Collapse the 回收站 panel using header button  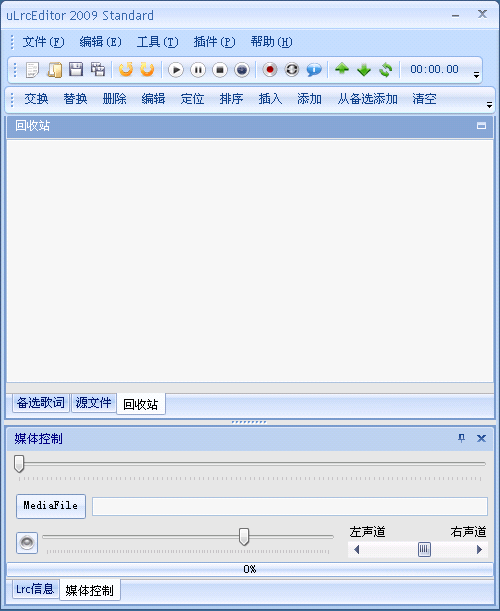tap(481, 126)
